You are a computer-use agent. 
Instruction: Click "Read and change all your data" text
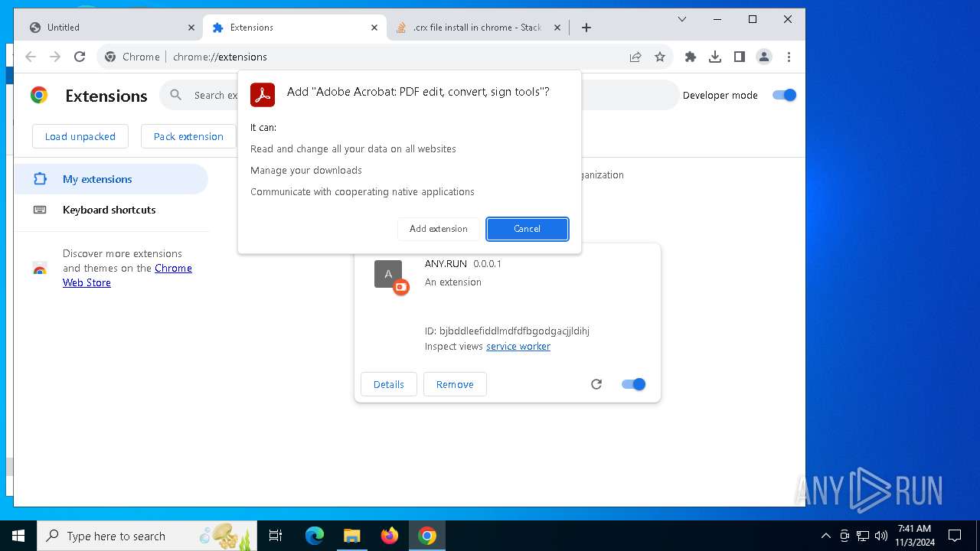[x=353, y=149]
